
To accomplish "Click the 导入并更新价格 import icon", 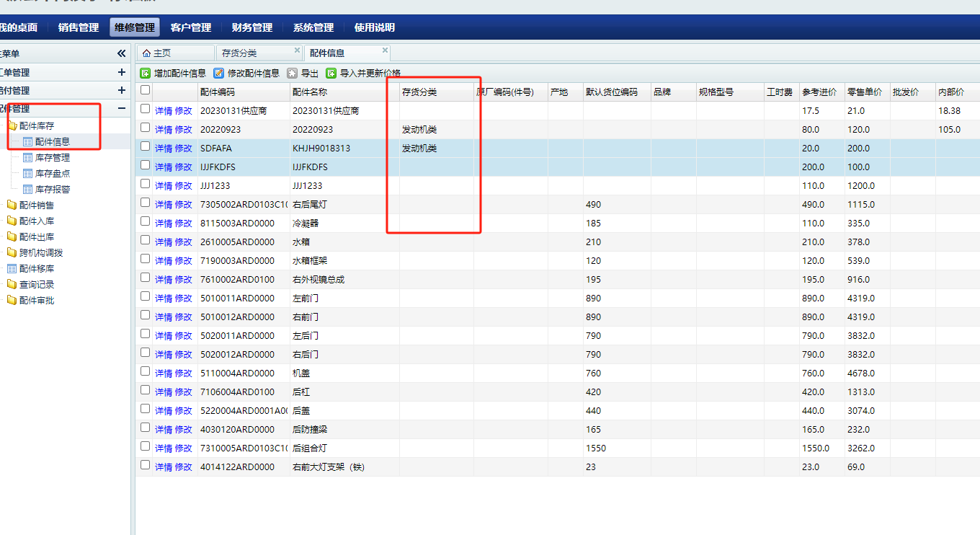I will click(331, 73).
